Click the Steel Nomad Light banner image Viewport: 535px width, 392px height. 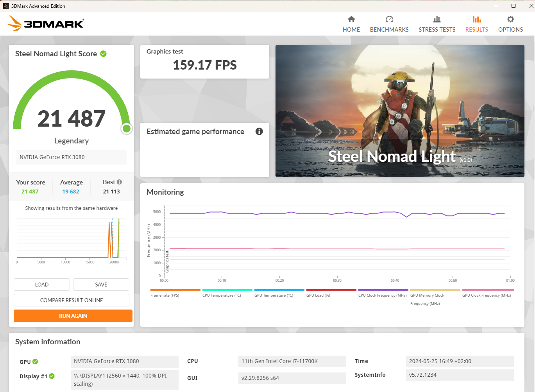400,111
